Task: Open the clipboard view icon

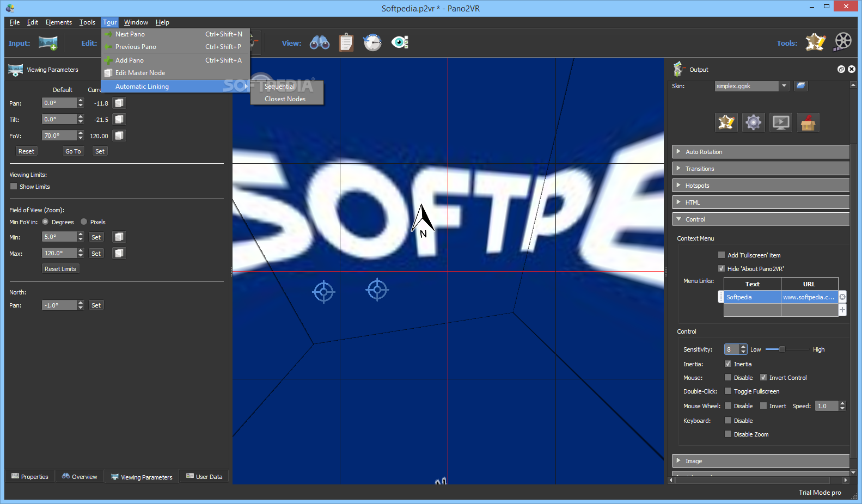Action: pyautogui.click(x=346, y=42)
